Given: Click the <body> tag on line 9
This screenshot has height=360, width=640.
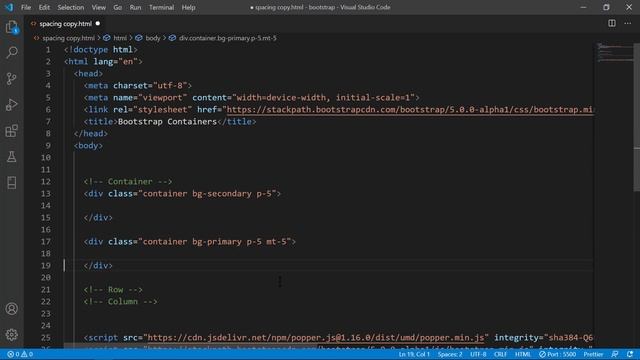Looking at the screenshot, I should [88, 146].
